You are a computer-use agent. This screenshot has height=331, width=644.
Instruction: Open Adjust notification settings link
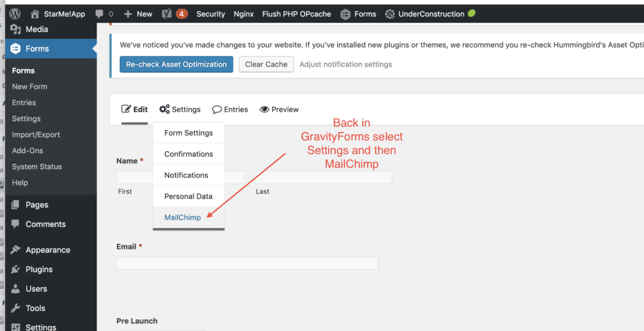346,65
